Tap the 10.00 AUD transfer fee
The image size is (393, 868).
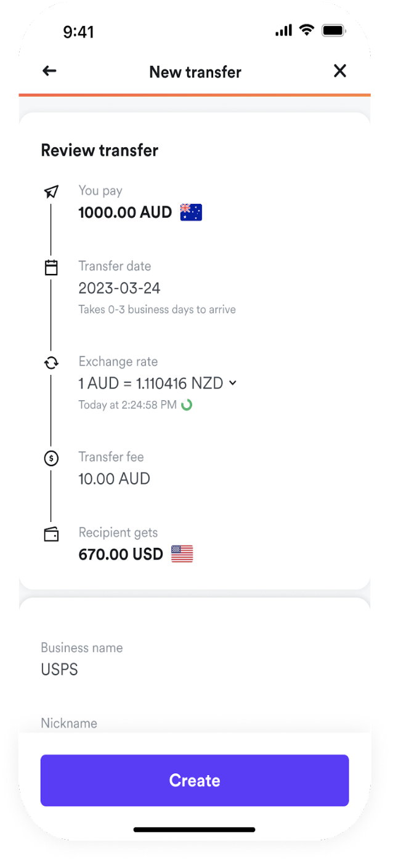(x=115, y=479)
